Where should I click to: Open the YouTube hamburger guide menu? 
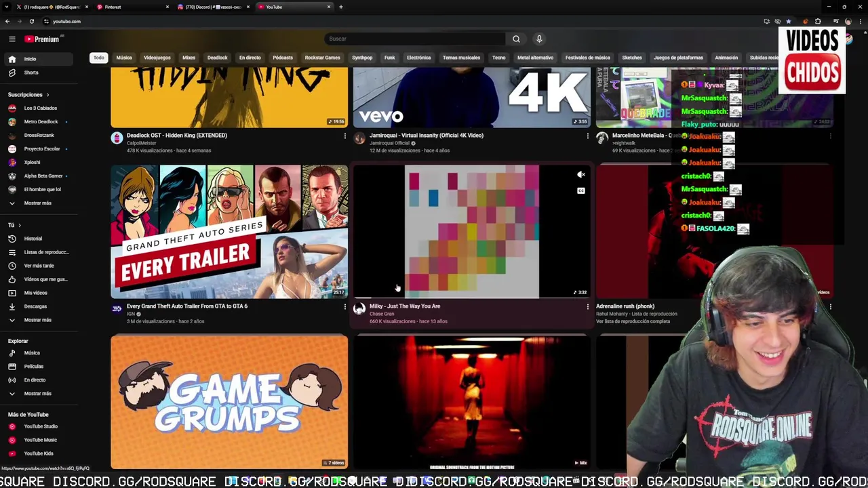click(12, 39)
